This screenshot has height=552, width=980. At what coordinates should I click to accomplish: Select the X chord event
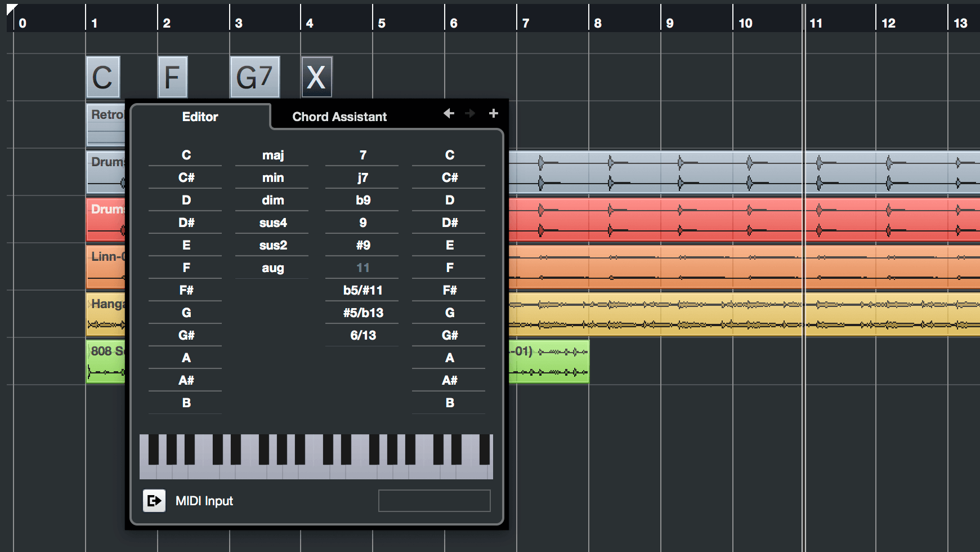pyautogui.click(x=317, y=77)
